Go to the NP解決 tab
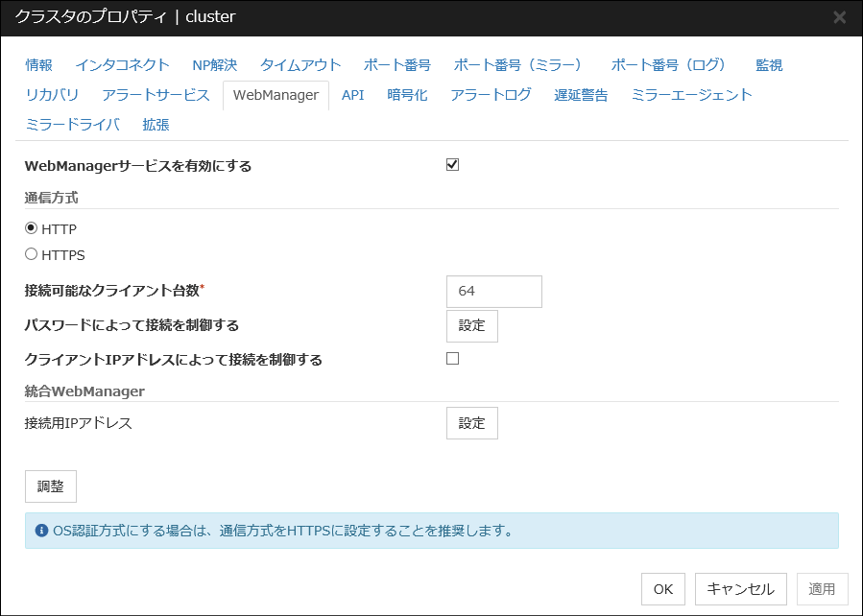This screenshot has height=616, width=863. coord(214,65)
